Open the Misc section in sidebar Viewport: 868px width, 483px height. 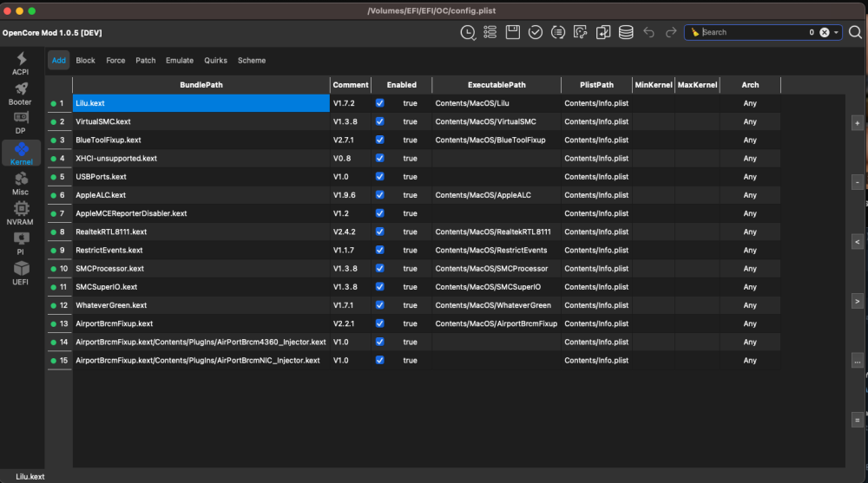[x=21, y=184]
